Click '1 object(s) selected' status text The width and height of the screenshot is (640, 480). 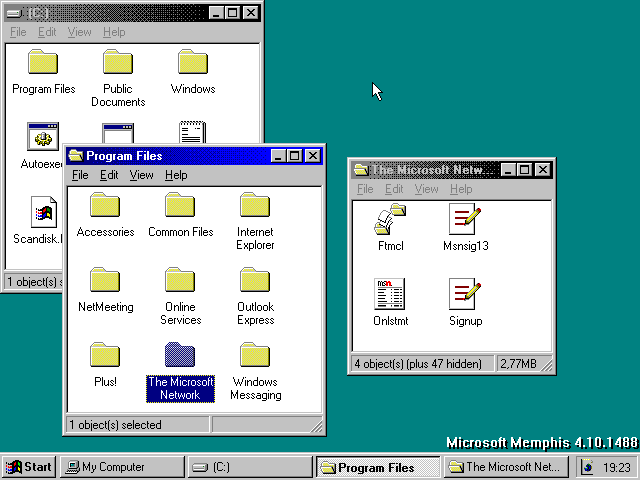click(116, 425)
